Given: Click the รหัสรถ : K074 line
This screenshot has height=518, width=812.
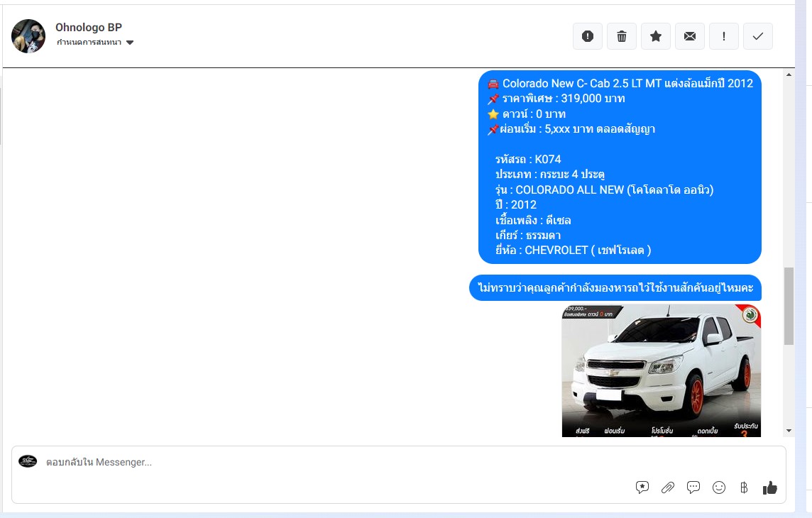Looking at the screenshot, I should (528, 160).
